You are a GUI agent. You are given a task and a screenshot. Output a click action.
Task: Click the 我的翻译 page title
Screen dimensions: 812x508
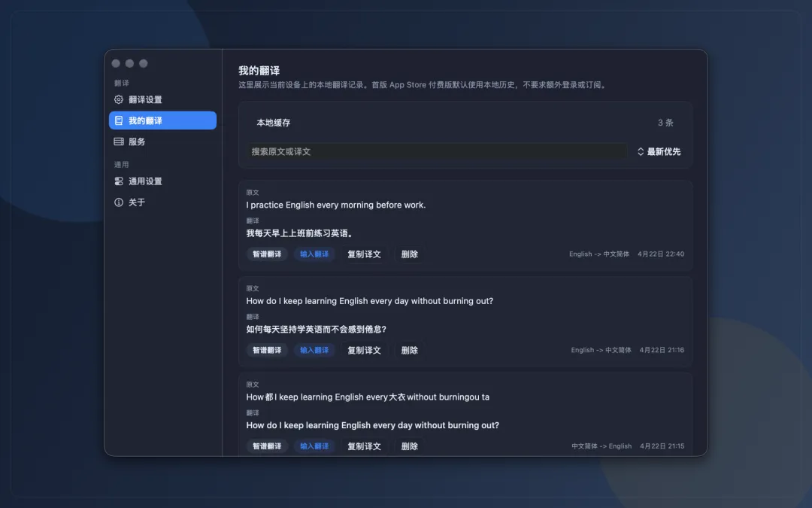coord(259,71)
